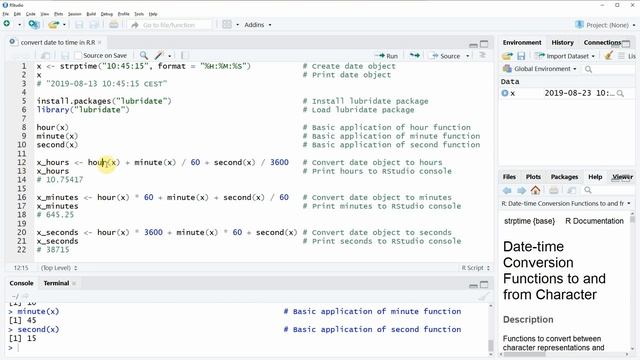Open the recent files dropdown arrow
This screenshot has width=640, height=360.
[64, 25]
